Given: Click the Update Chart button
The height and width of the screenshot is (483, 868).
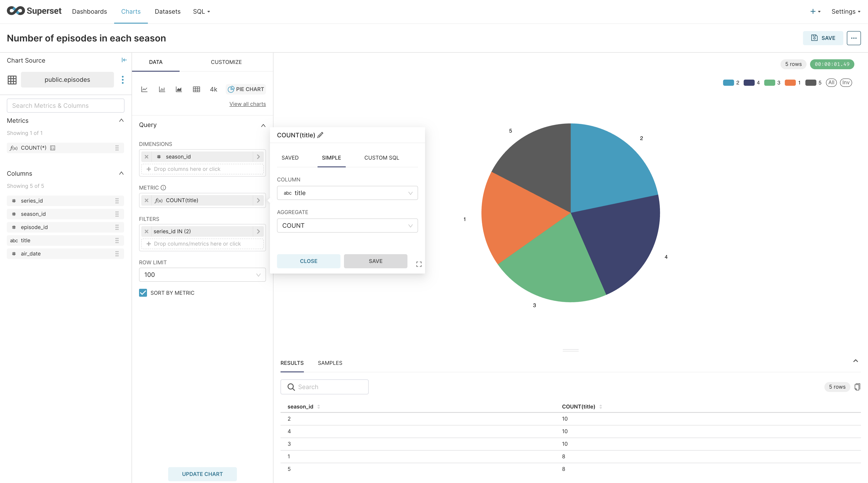Looking at the screenshot, I should [202, 474].
